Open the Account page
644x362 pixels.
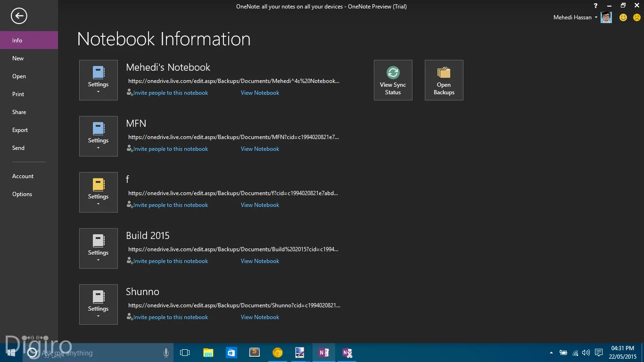(x=29, y=176)
